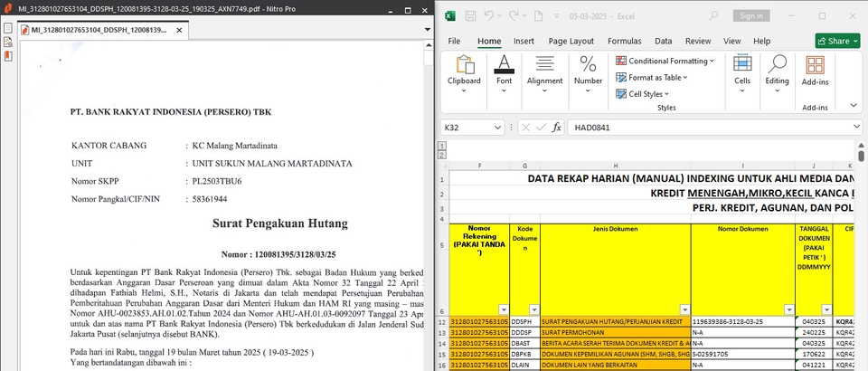Select the DDDSP code cell
Screen dimensions: 868x371
pyautogui.click(x=524, y=333)
